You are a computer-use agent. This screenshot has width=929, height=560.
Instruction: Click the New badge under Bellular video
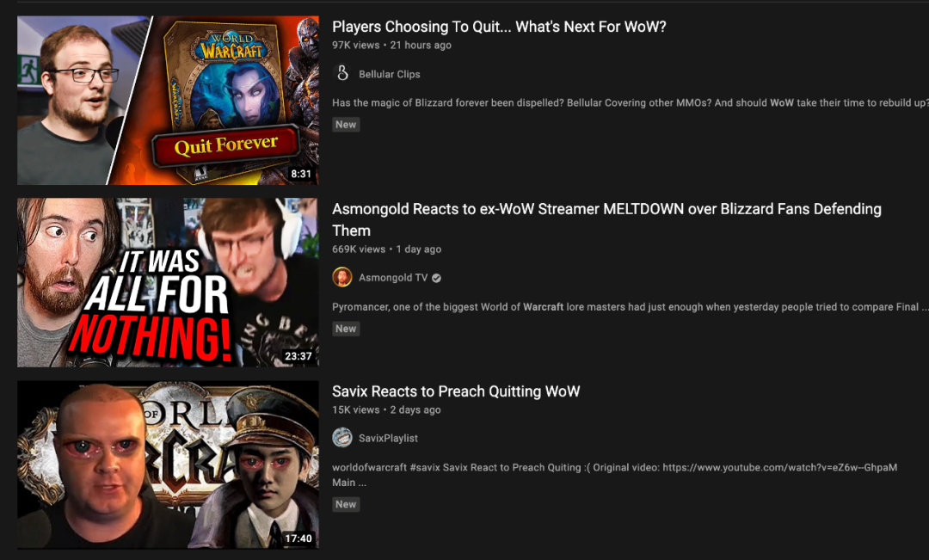[346, 125]
